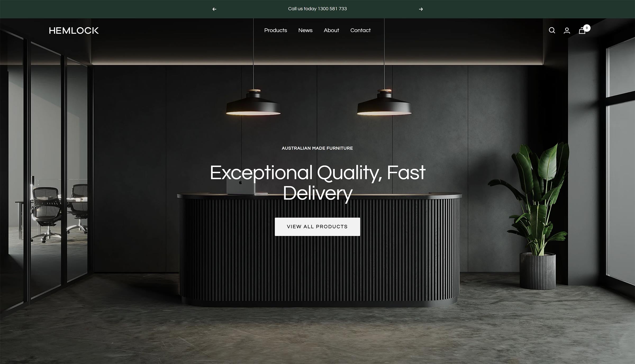Screen dimensions: 635x364
Task: Click the cart count badge showing 0
Action: 587,28
